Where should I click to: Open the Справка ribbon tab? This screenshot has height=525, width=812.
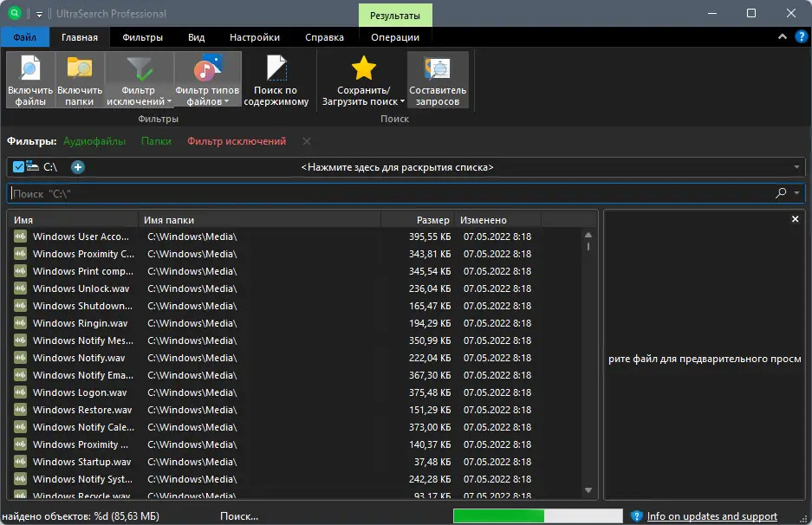(324, 37)
